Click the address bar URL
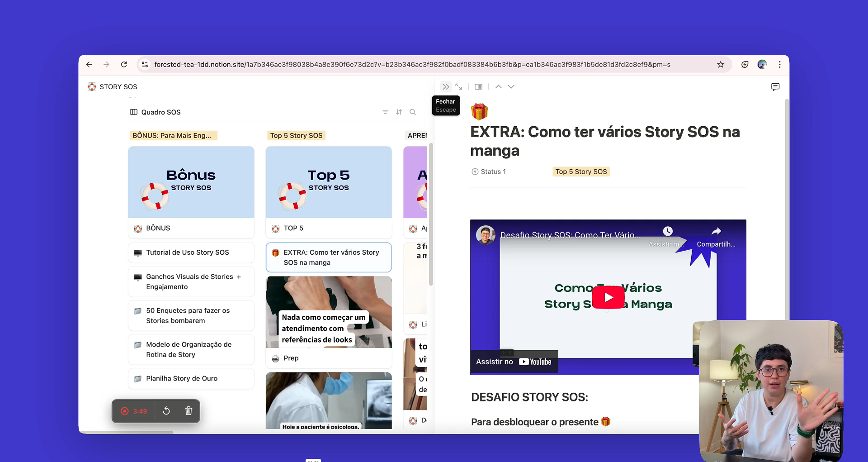The height and width of the screenshot is (462, 868). [x=412, y=65]
